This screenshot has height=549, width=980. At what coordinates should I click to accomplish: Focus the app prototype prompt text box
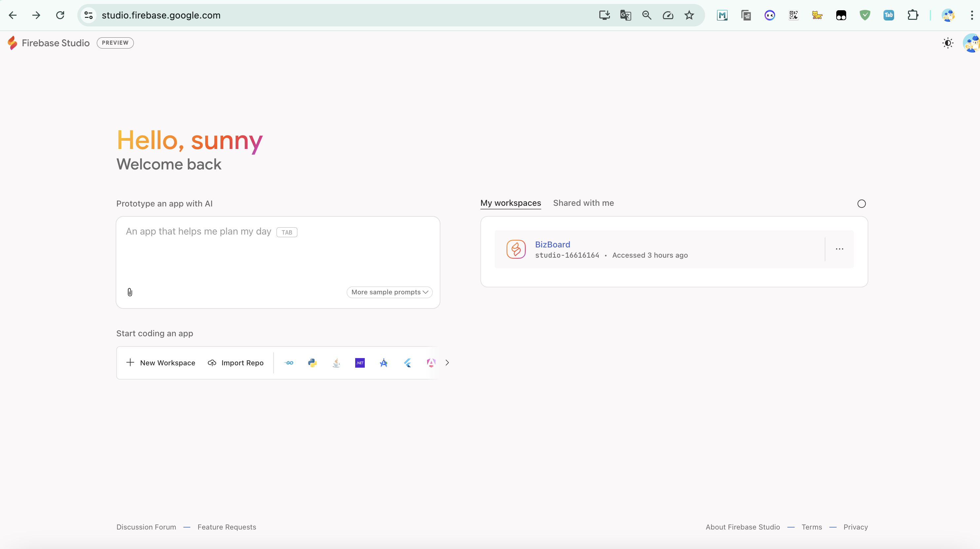tap(278, 262)
